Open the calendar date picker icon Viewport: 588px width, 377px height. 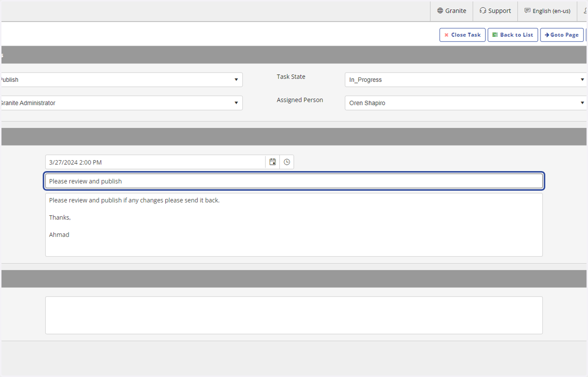click(272, 162)
